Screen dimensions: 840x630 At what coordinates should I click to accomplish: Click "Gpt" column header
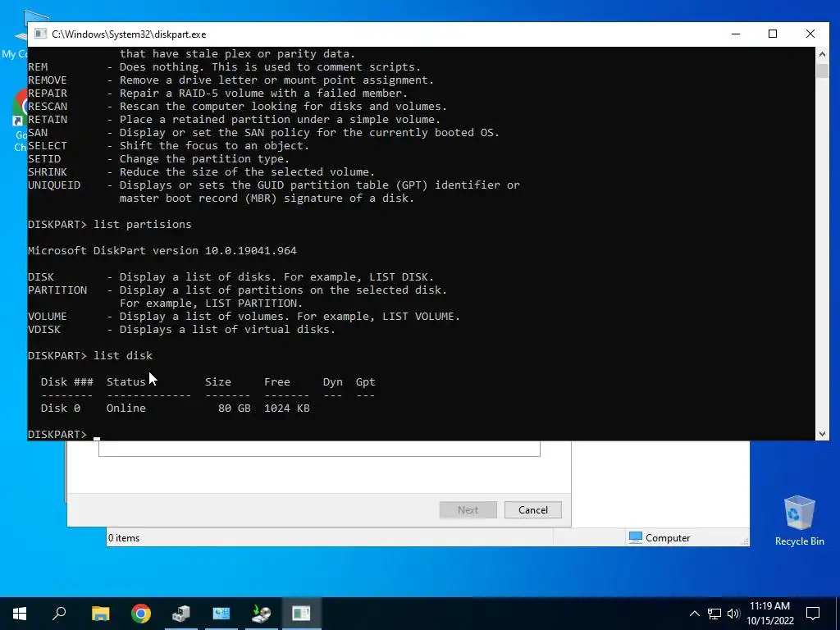[365, 382]
